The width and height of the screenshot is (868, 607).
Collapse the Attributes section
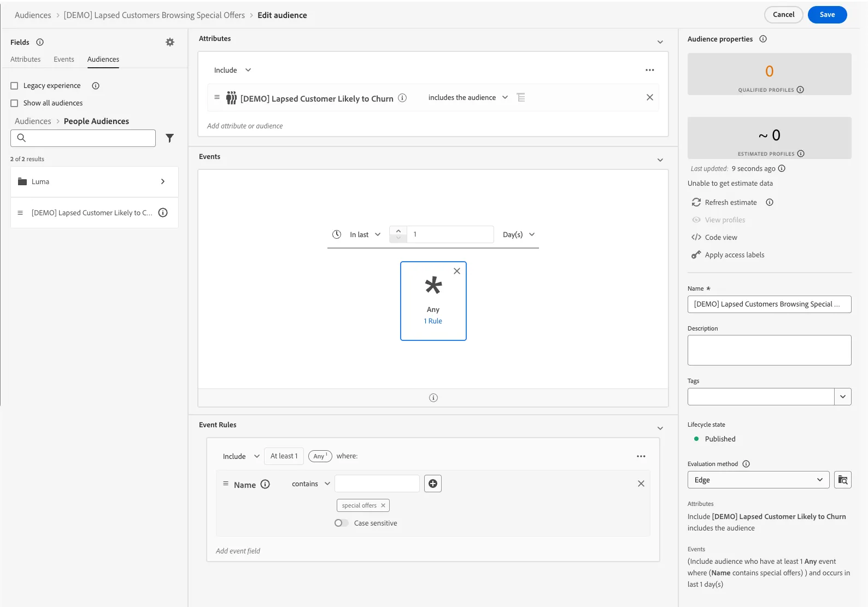point(660,42)
